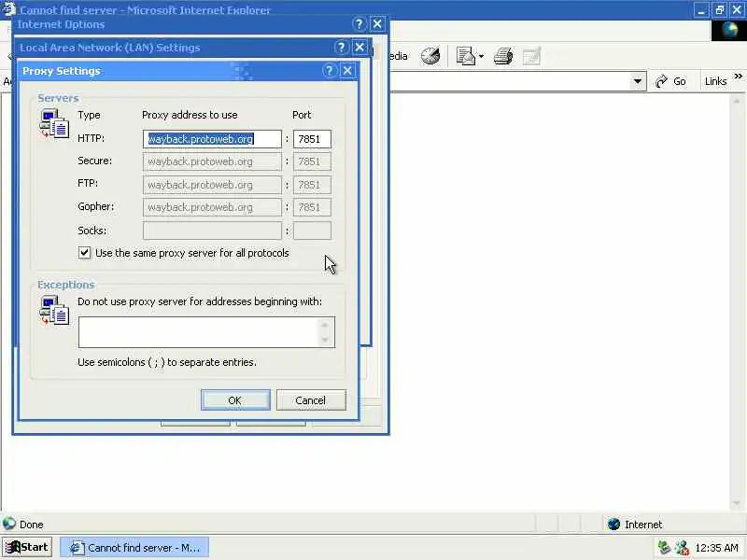The image size is (747, 560).
Task: Click Proxy Settings help question mark
Action: coord(330,71)
